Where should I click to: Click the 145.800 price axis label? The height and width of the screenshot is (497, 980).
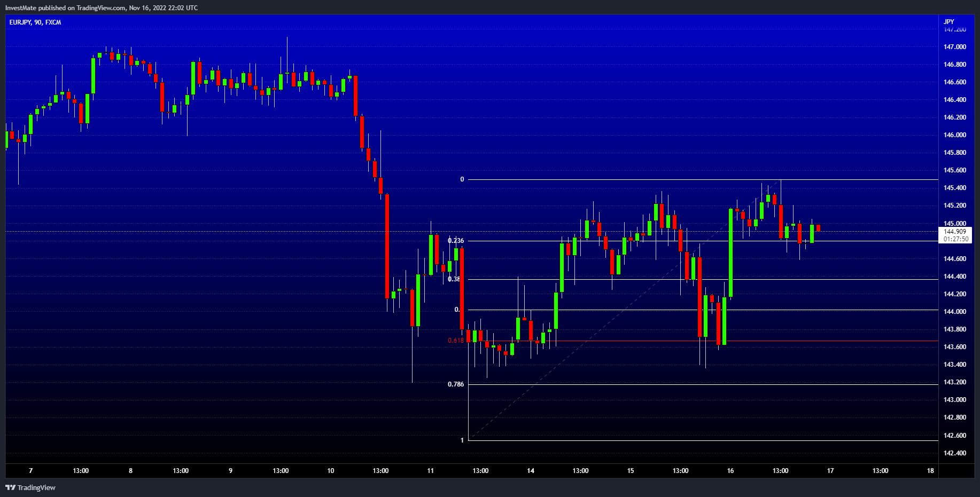955,153
